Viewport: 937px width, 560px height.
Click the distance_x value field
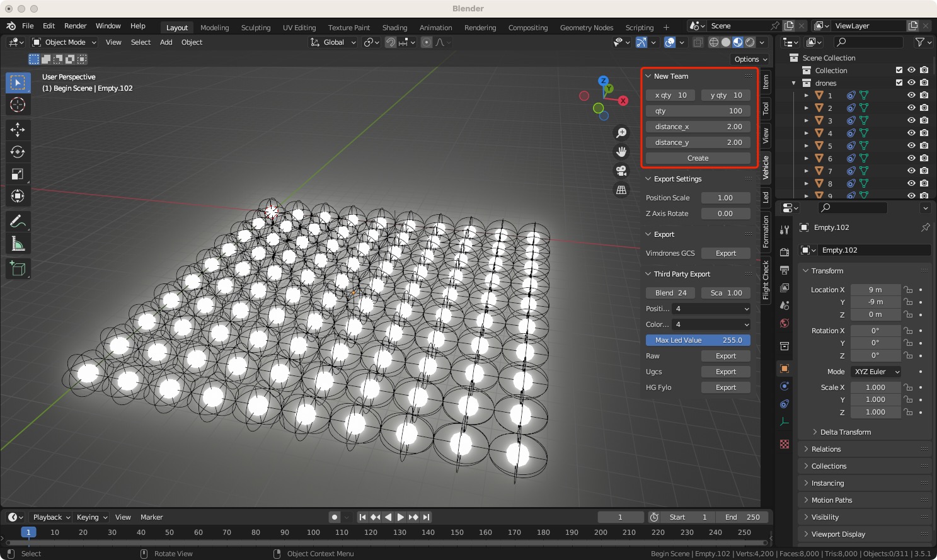click(x=698, y=127)
